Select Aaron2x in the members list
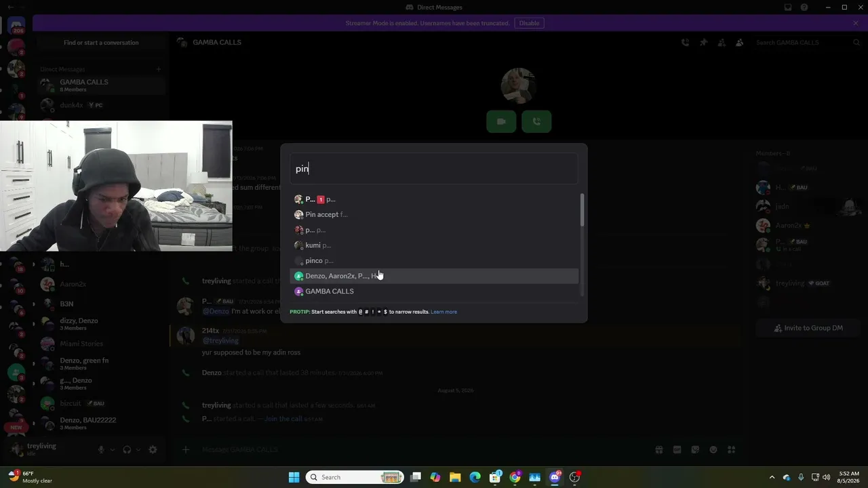868x488 pixels. point(807,225)
